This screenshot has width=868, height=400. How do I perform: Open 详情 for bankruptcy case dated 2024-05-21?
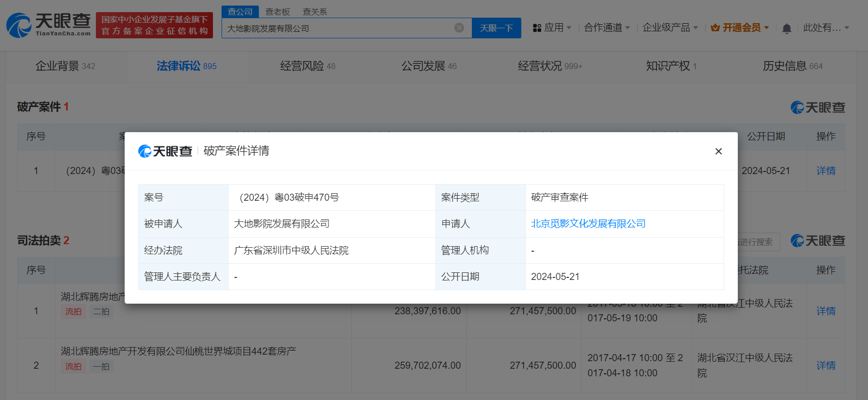pos(826,170)
